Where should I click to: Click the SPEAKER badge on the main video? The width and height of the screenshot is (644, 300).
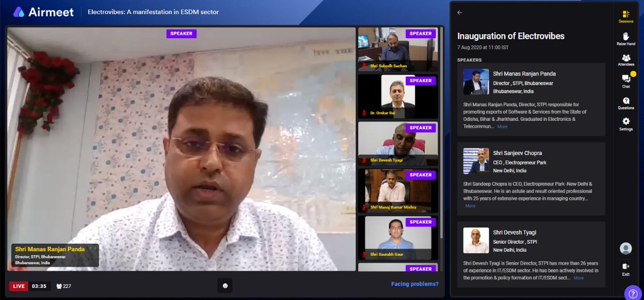coord(181,33)
